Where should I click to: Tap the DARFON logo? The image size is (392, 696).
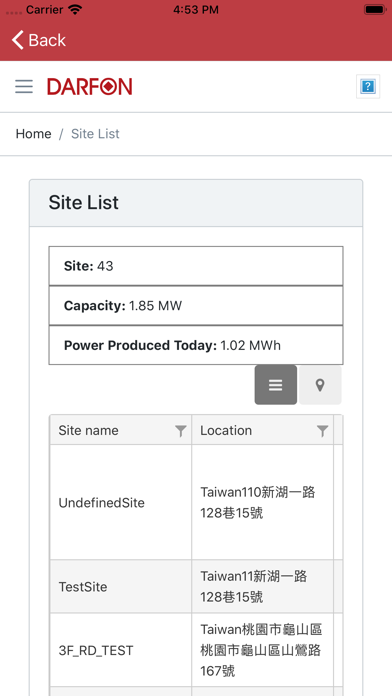(x=90, y=86)
